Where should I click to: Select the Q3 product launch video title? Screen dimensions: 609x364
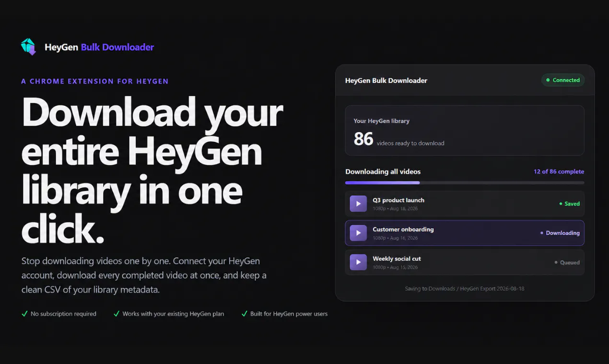(398, 200)
